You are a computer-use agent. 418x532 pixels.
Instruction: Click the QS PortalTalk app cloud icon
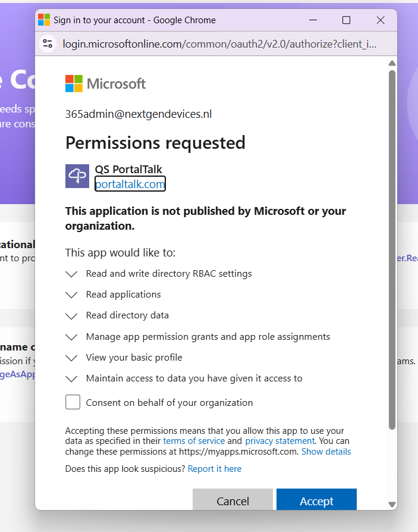[77, 176]
